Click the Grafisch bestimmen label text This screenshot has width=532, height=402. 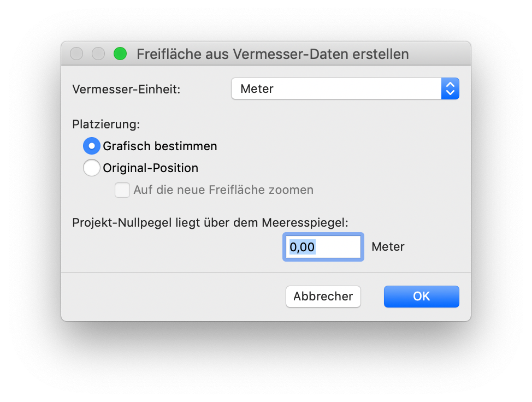(160, 146)
